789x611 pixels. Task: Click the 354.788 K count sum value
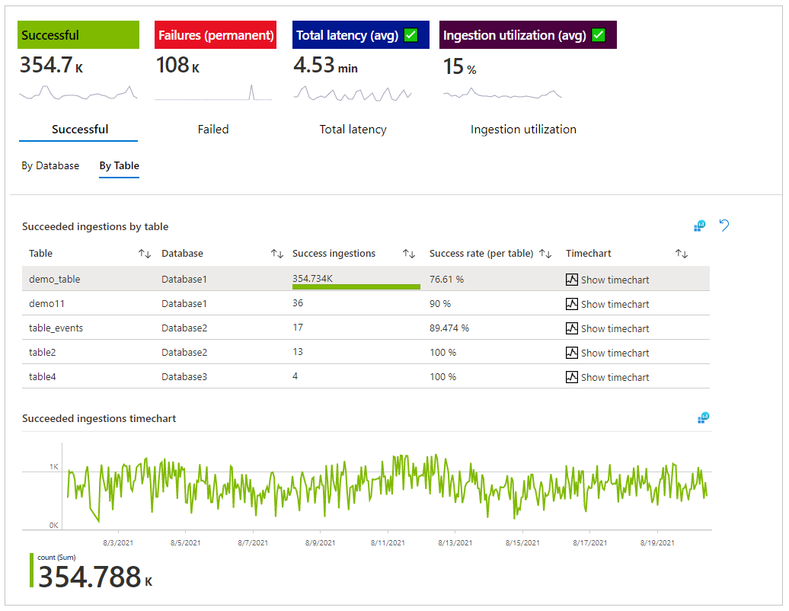tap(95, 577)
